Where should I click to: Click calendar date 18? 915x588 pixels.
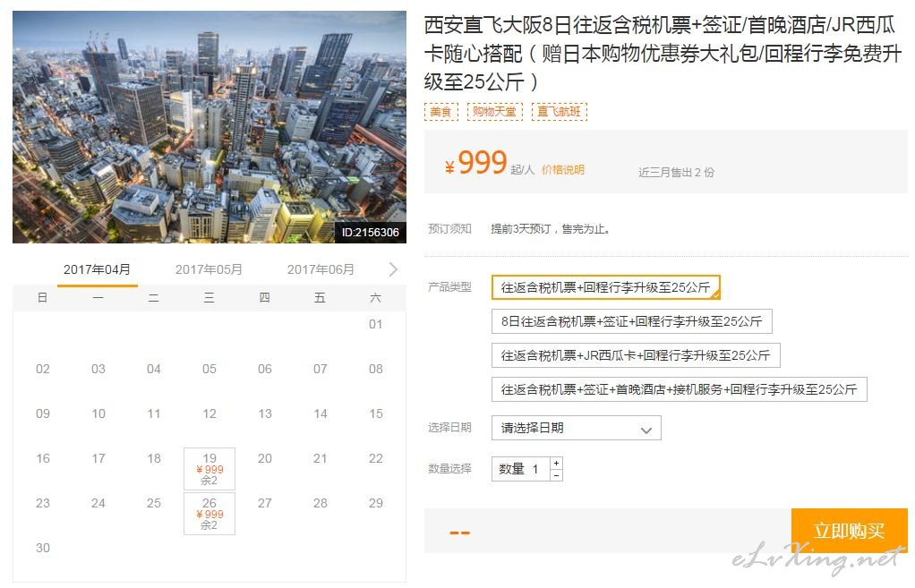coord(154,458)
